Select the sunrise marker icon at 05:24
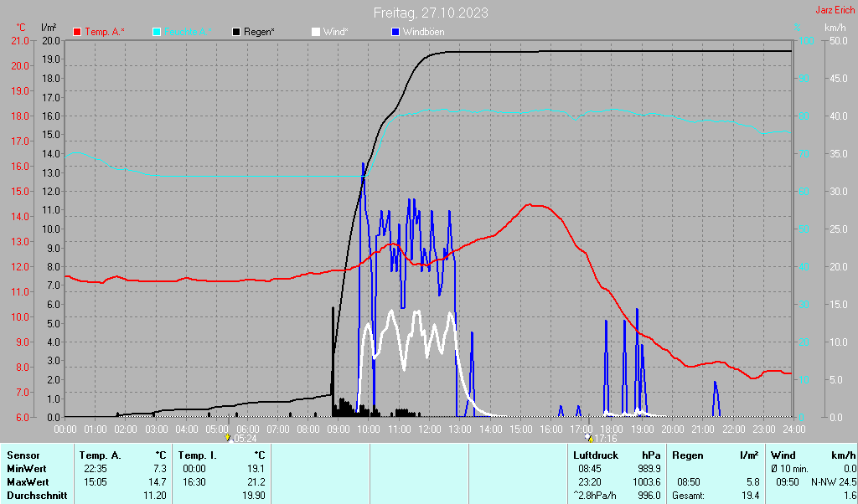The width and height of the screenshot is (858, 504). [228, 438]
